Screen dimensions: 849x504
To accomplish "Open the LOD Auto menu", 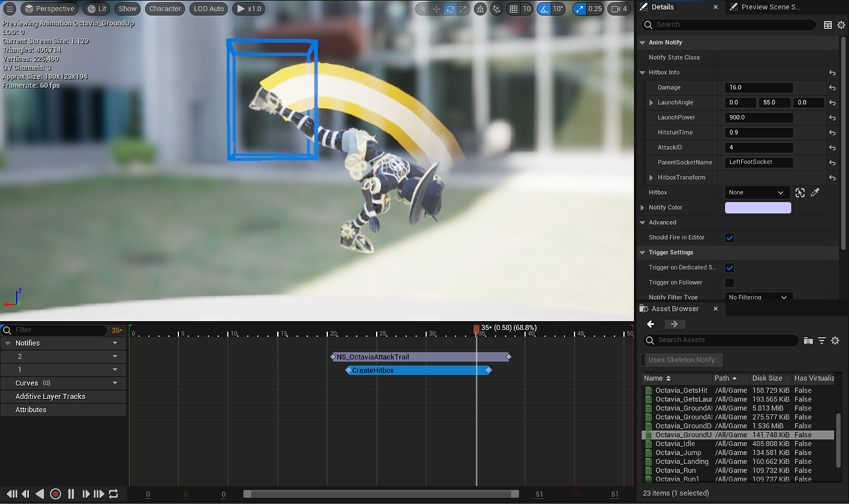I will [209, 9].
